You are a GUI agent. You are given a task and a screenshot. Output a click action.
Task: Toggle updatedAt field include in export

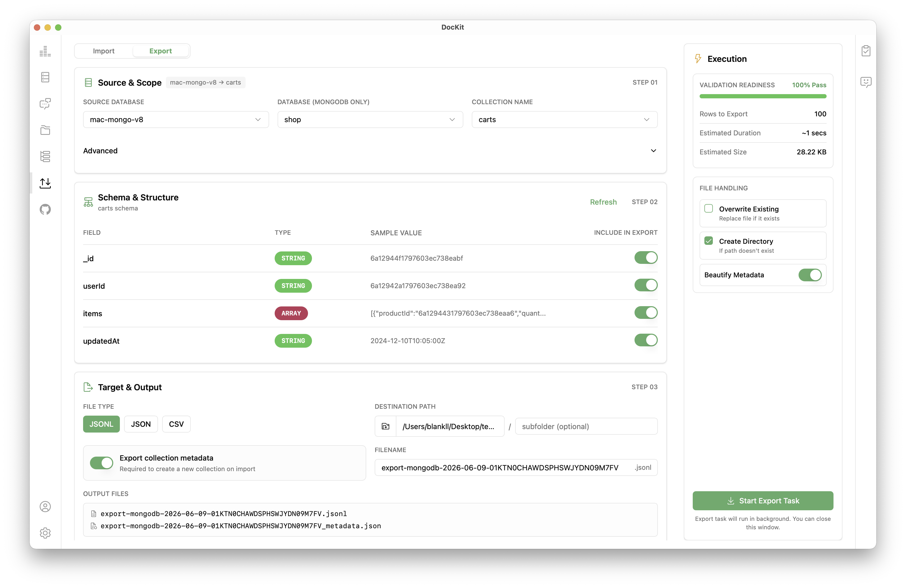pos(646,341)
